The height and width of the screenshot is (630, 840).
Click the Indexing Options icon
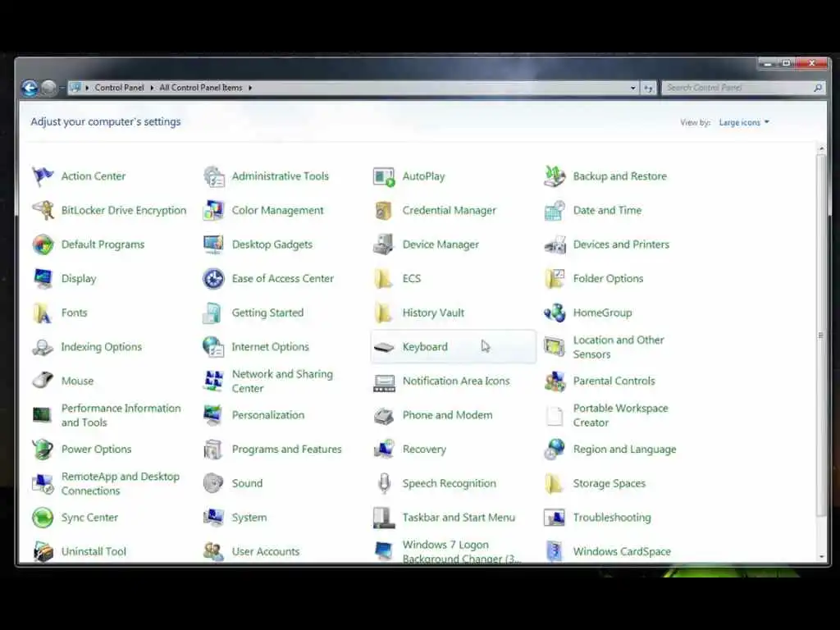point(43,347)
